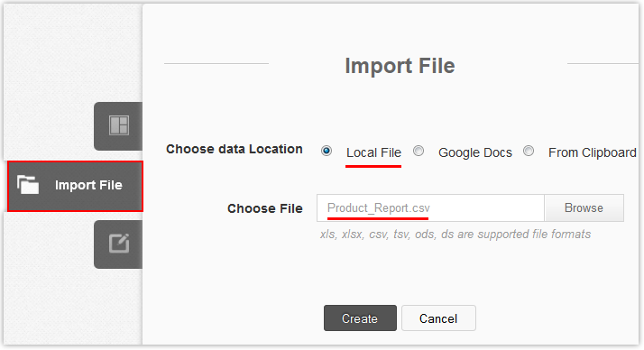The image size is (644, 350).
Task: Cancel the file import
Action: pyautogui.click(x=438, y=318)
